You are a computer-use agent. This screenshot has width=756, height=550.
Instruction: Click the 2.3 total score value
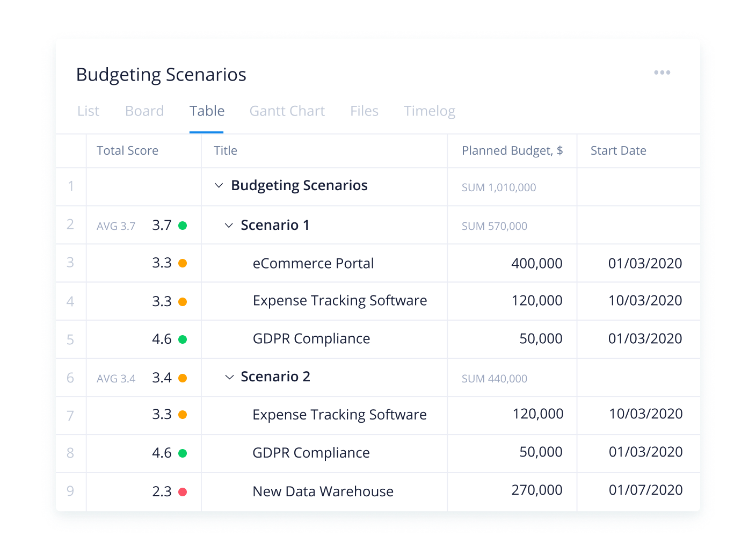pos(162,492)
